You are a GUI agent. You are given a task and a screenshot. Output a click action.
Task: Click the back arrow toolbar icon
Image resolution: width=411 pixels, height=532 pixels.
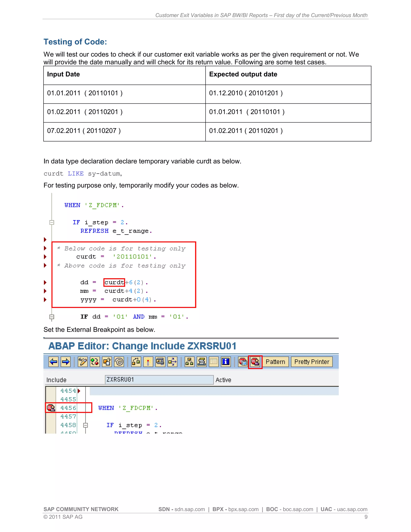tap(53, 362)
